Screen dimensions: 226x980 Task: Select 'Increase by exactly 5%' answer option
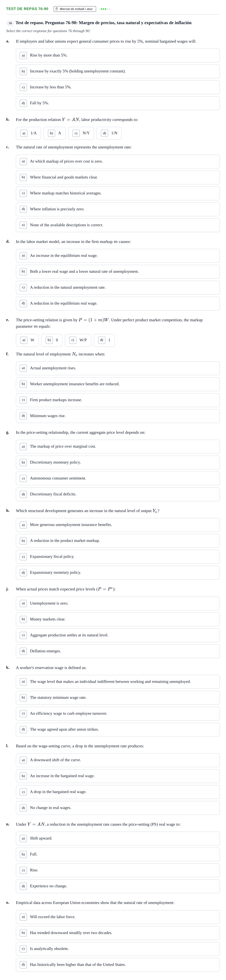pos(118,71)
